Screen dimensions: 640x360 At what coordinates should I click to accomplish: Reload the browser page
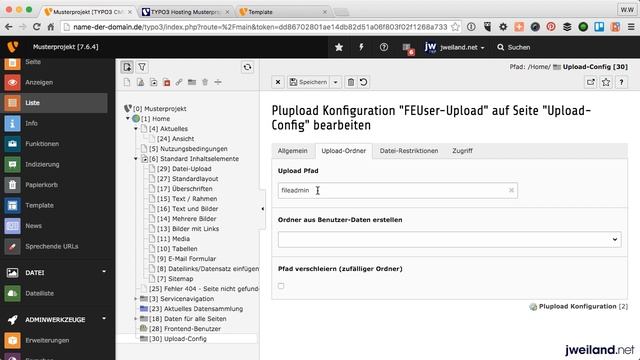36,27
